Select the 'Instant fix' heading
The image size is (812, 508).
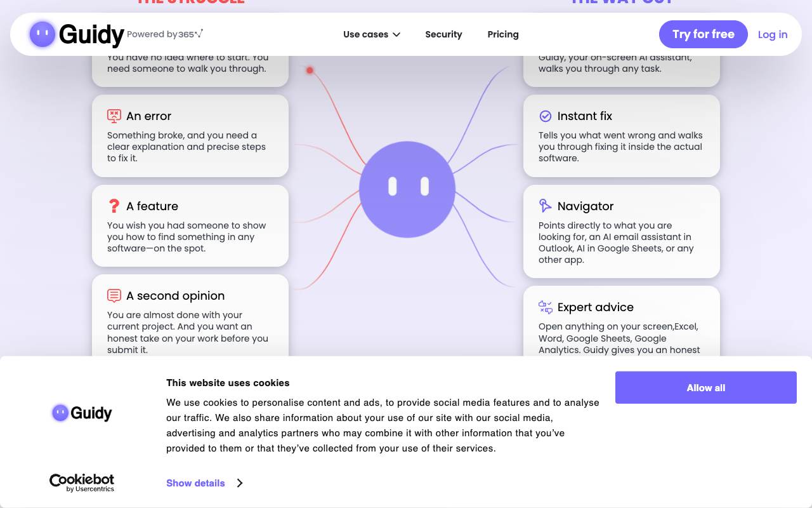point(585,116)
